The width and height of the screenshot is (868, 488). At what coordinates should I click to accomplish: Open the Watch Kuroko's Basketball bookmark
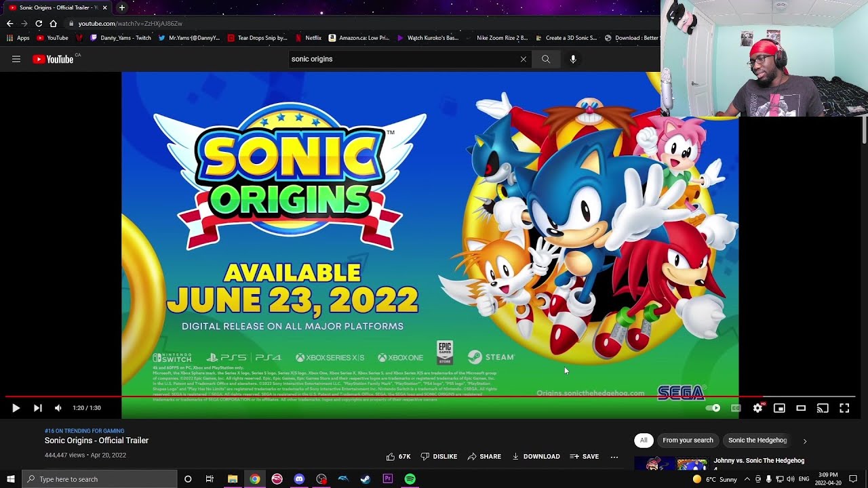tap(428, 38)
